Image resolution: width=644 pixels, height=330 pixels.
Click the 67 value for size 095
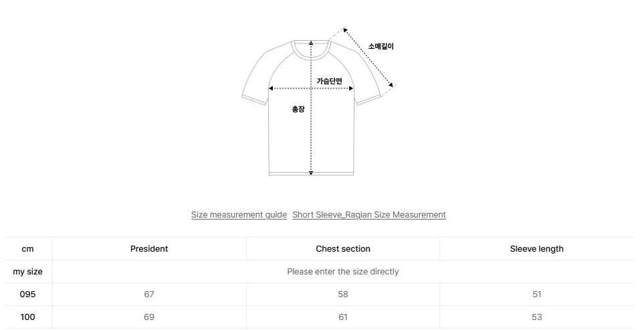[x=149, y=295]
